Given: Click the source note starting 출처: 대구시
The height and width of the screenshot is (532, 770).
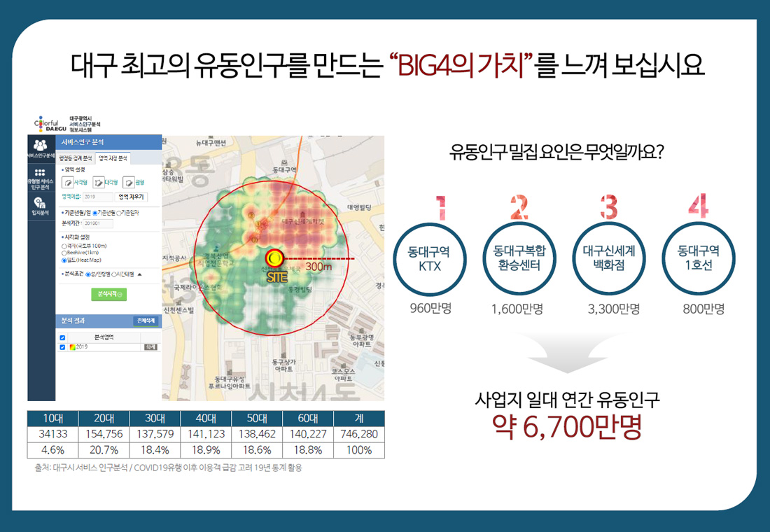Looking at the screenshot, I should click(x=168, y=468).
